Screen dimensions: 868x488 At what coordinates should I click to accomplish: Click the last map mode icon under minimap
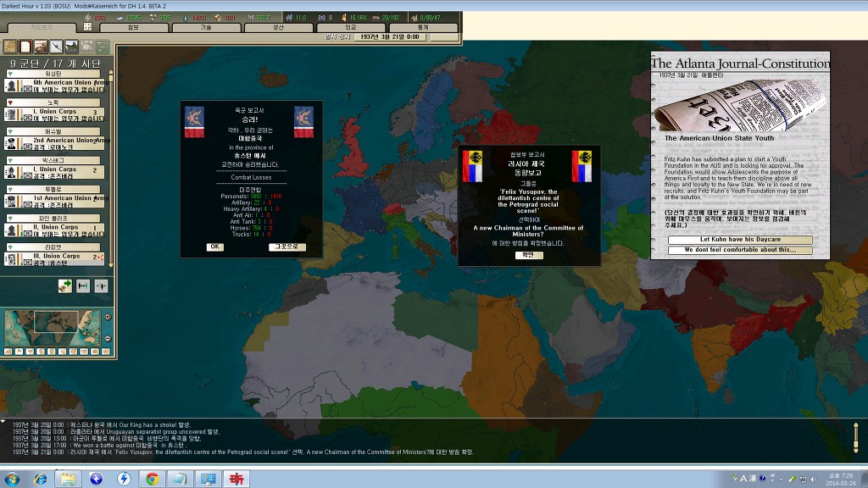[106, 352]
